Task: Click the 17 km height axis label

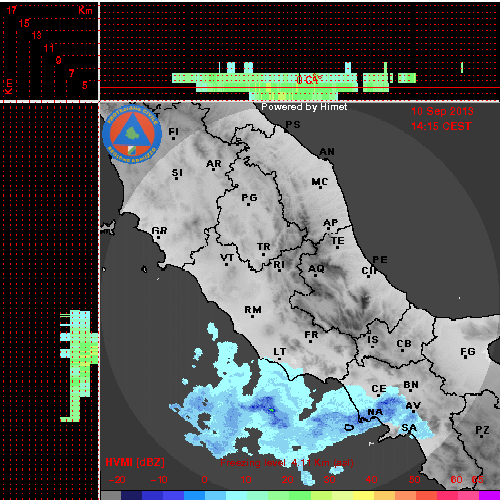Action: [x=12, y=10]
